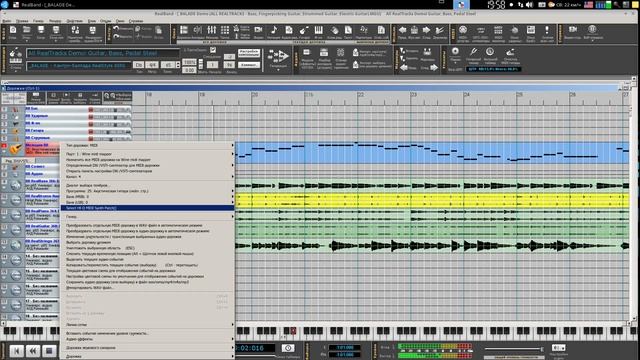This screenshot has height=360, width=640.
Task: Click bar marker 22 on the timeline ruler
Action: tap(361, 95)
